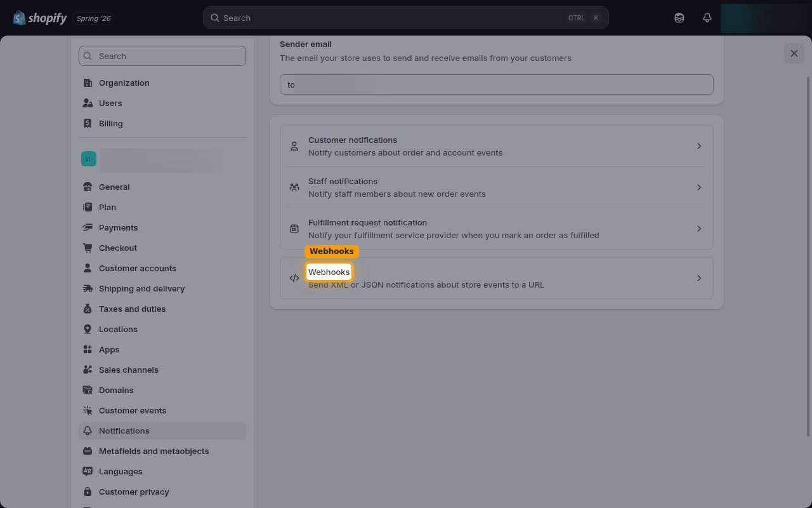Click the Sales channels icon
The image size is (812, 508).
[88, 370]
